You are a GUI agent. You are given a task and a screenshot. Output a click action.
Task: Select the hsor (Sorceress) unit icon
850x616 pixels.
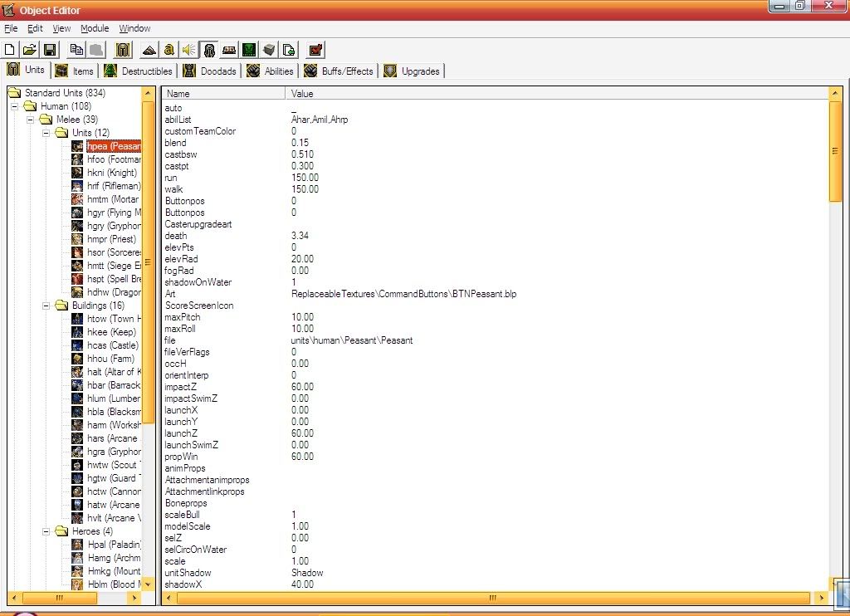click(77, 252)
